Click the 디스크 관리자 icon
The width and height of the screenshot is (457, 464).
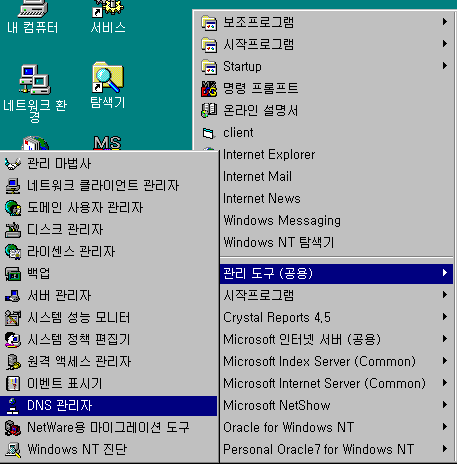point(13,230)
